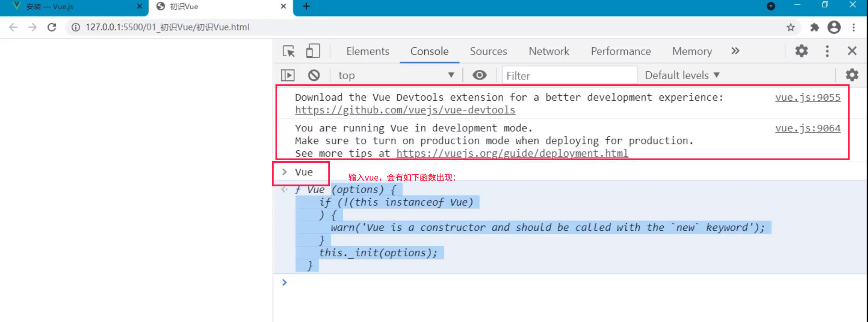Switch to the Network tab
The image size is (868, 322).
click(549, 51)
